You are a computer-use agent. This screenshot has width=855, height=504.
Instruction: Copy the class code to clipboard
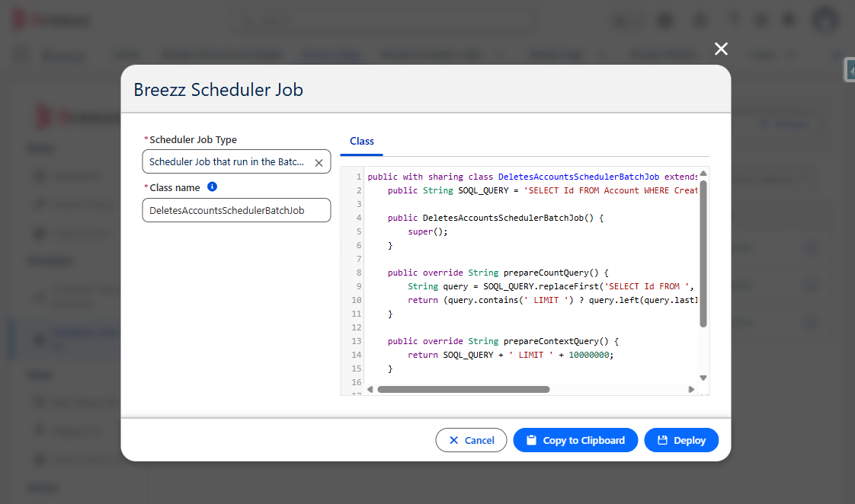point(575,440)
